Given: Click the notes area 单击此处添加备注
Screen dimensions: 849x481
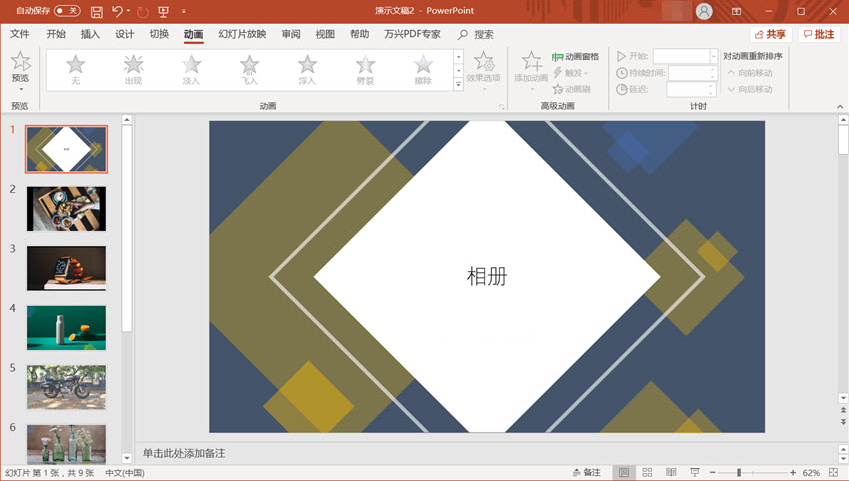Looking at the screenshot, I should point(184,453).
